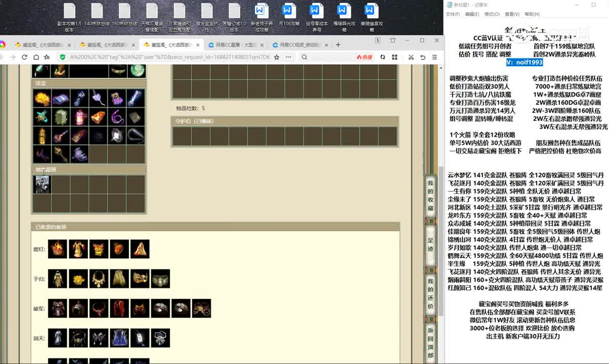Image resolution: width=609 pixels, height=364 pixels.
Task: Click the browser refresh button
Action: coord(24,57)
